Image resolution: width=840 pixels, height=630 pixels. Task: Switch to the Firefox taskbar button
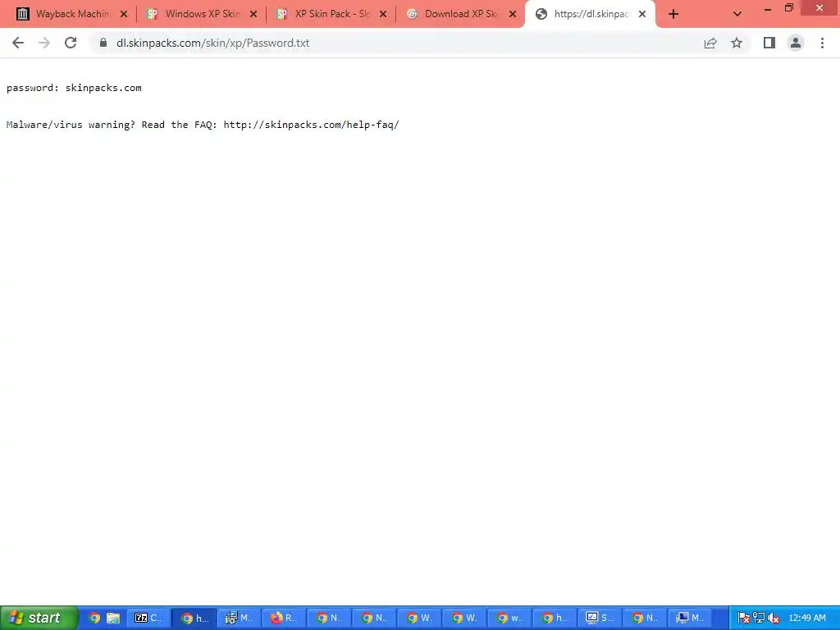(x=284, y=618)
